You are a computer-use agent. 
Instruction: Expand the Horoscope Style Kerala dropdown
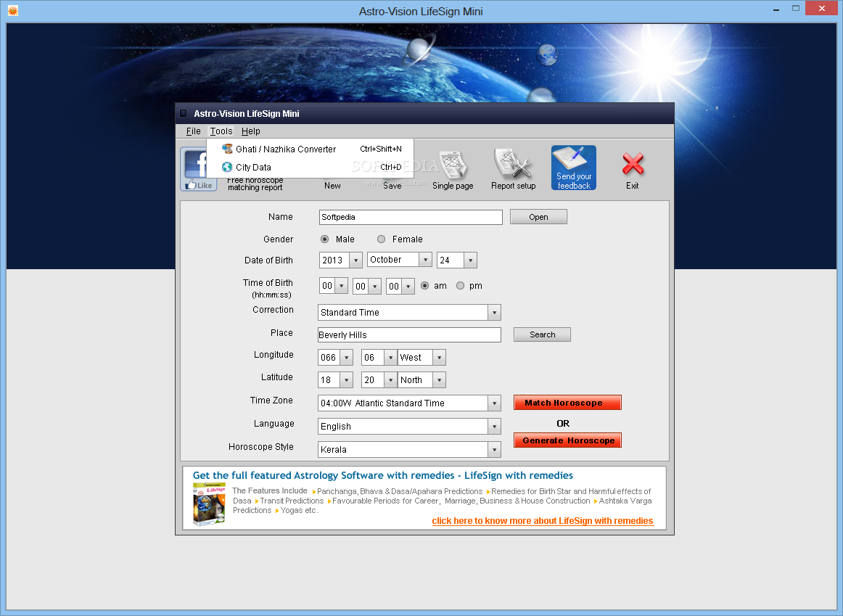pos(494,450)
